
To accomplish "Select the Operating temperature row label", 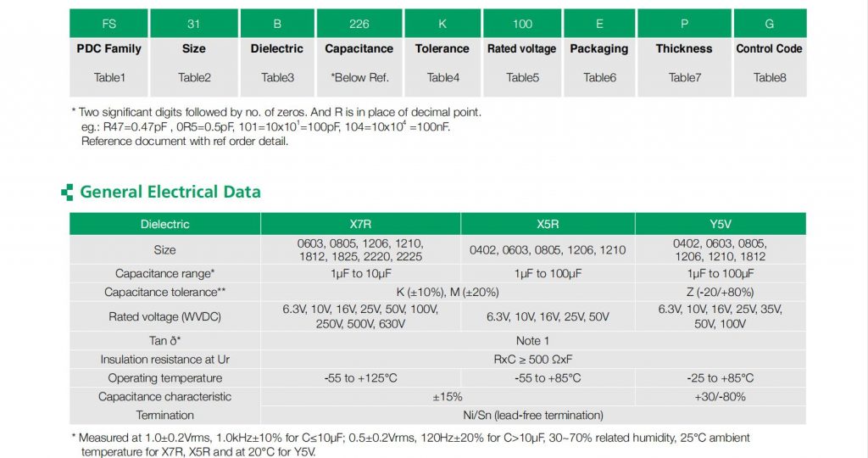I will click(x=164, y=378).
